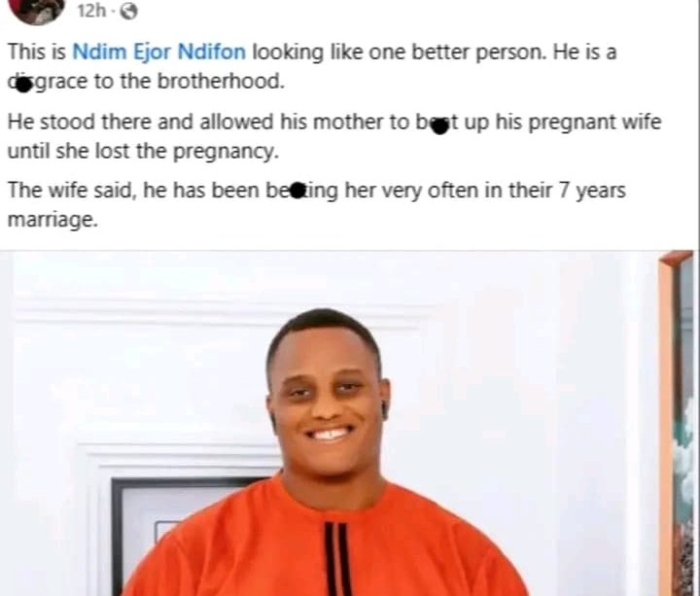
Task: Click the black censor dot in 'disgrace'
Action: click(23, 86)
